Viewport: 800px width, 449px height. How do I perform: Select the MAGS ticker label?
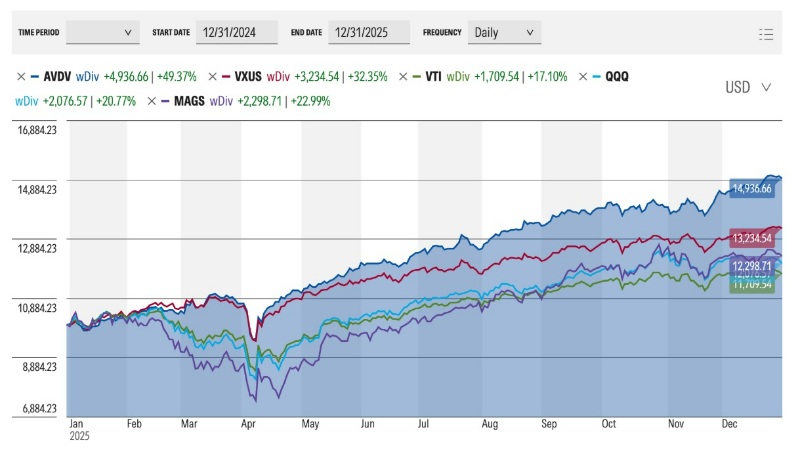(x=189, y=101)
